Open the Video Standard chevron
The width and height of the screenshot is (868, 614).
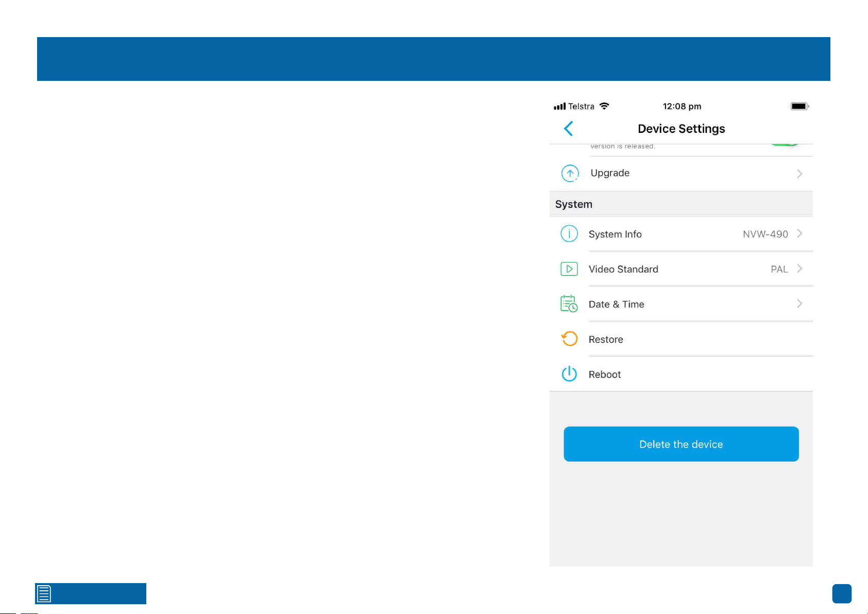click(799, 268)
